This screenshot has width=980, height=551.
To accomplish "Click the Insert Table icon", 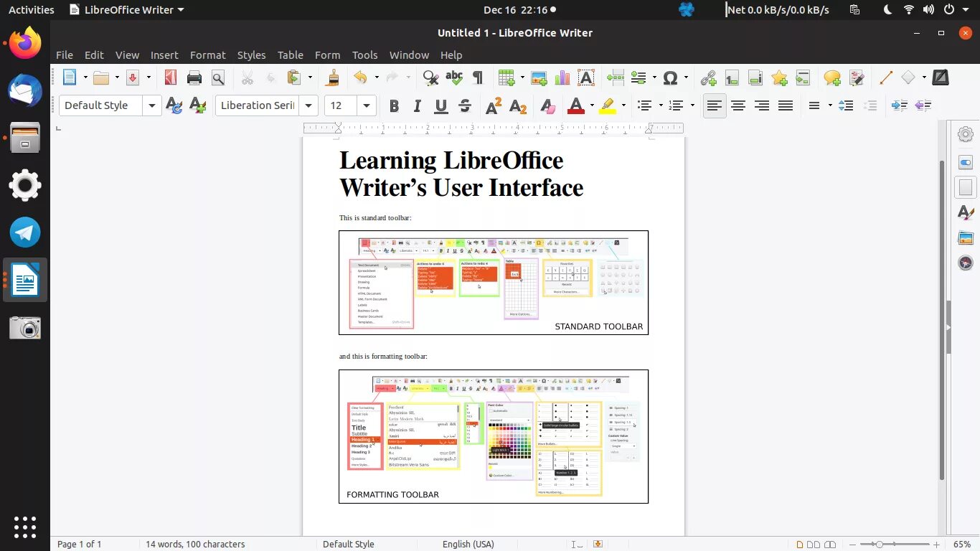I will 507,77.
